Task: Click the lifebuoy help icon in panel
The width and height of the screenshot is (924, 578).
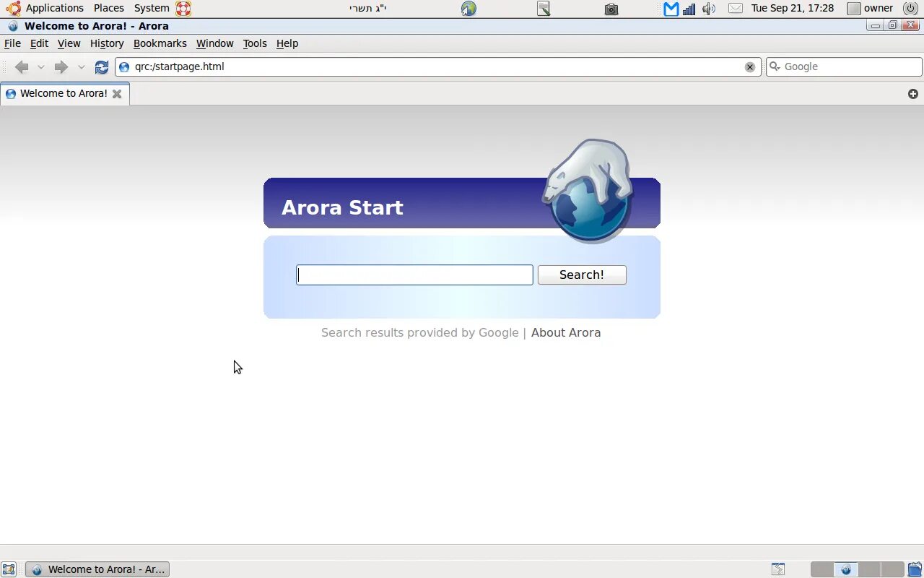Action: click(x=183, y=9)
